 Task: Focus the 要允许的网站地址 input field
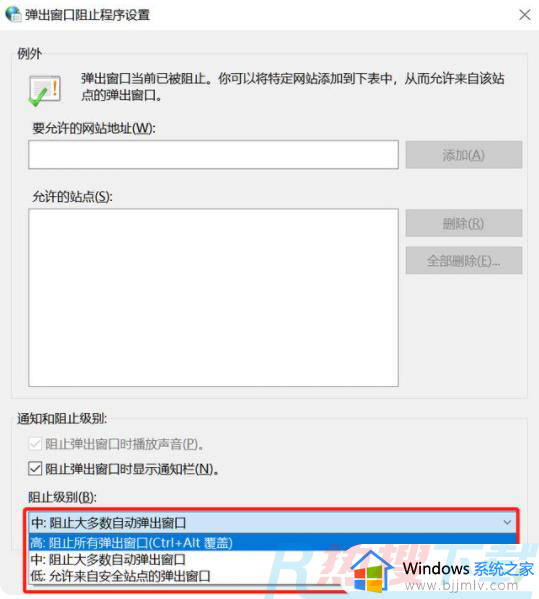coord(213,154)
